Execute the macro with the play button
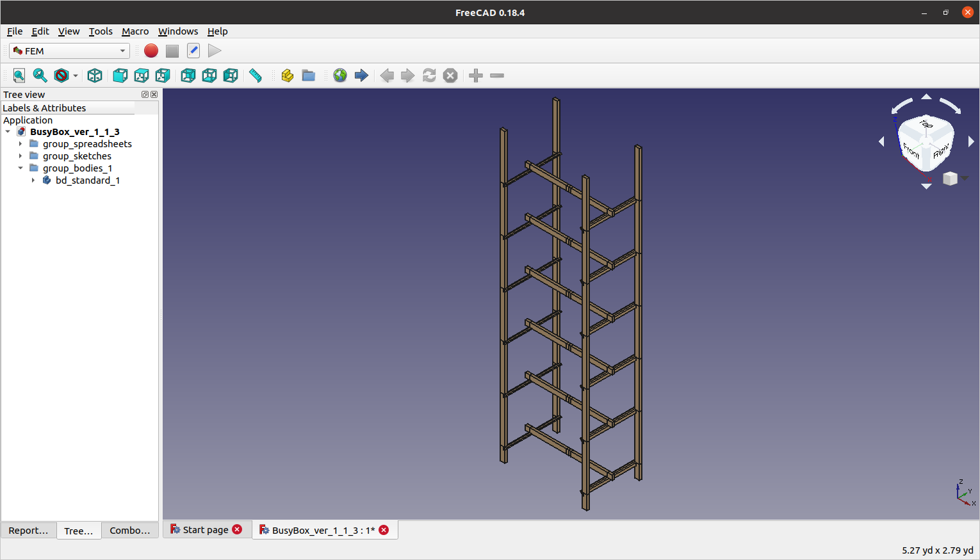This screenshot has width=980, height=560. point(214,51)
